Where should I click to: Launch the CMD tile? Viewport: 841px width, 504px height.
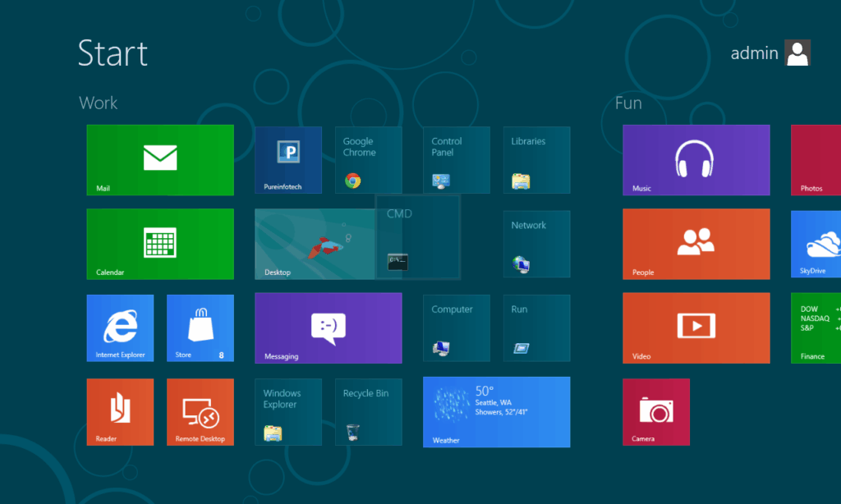(418, 237)
